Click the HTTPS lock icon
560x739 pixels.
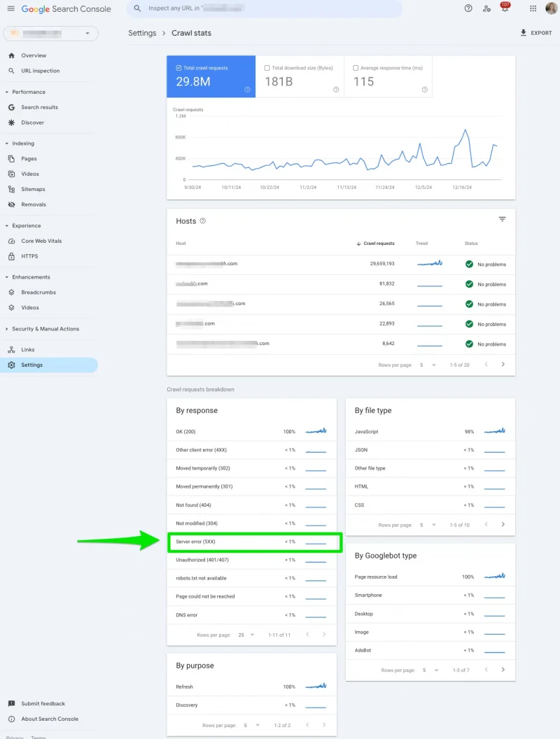click(x=11, y=256)
